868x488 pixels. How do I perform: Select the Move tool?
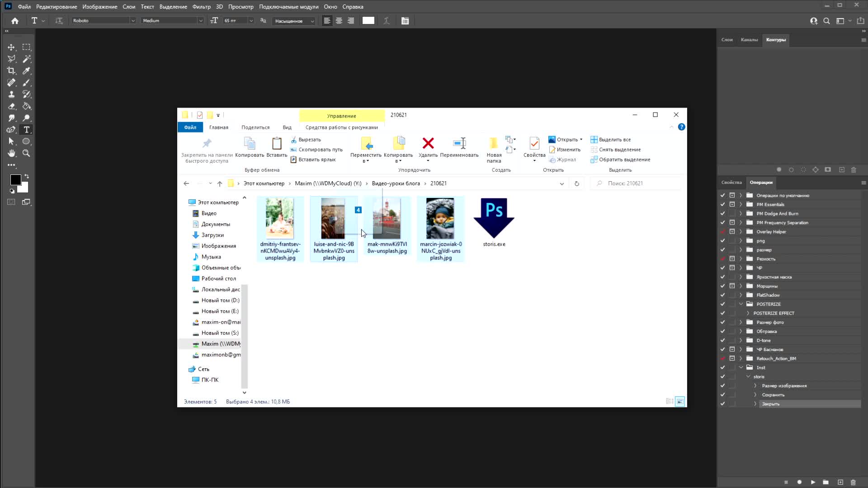(11, 47)
